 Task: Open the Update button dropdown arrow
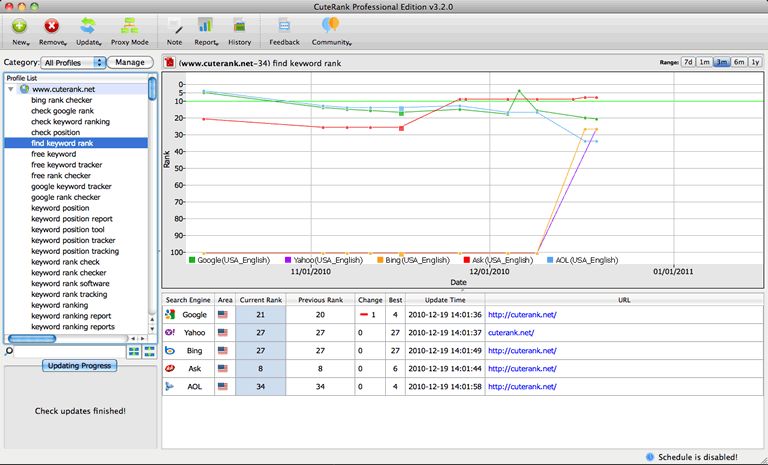click(100, 44)
